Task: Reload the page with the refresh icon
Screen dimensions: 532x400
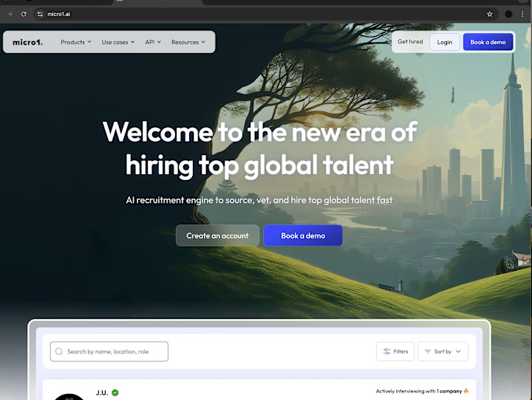Action: click(24, 14)
